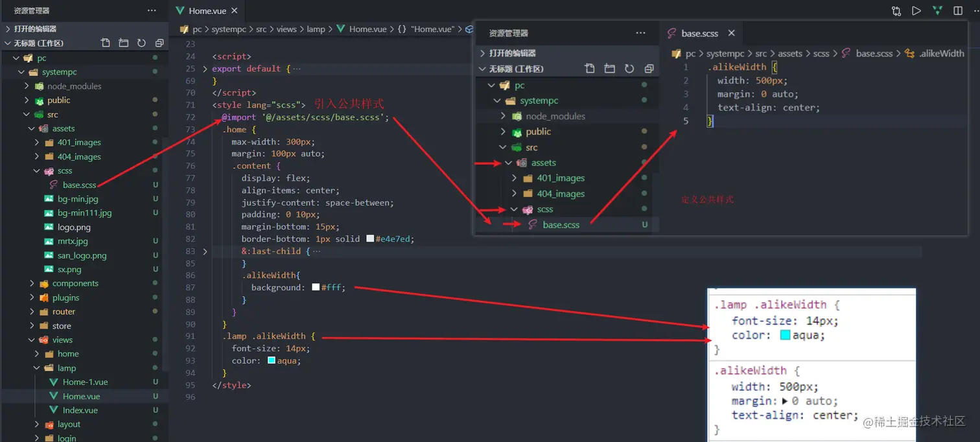Open mrtx.jpg in the file tree
Viewport: 980px width, 442px height.
click(x=73, y=241)
